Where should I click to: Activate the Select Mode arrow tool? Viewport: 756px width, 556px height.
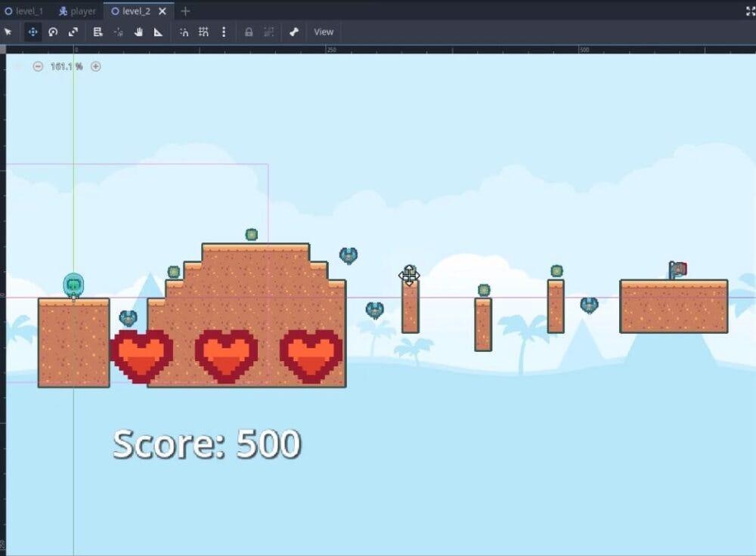tap(8, 32)
